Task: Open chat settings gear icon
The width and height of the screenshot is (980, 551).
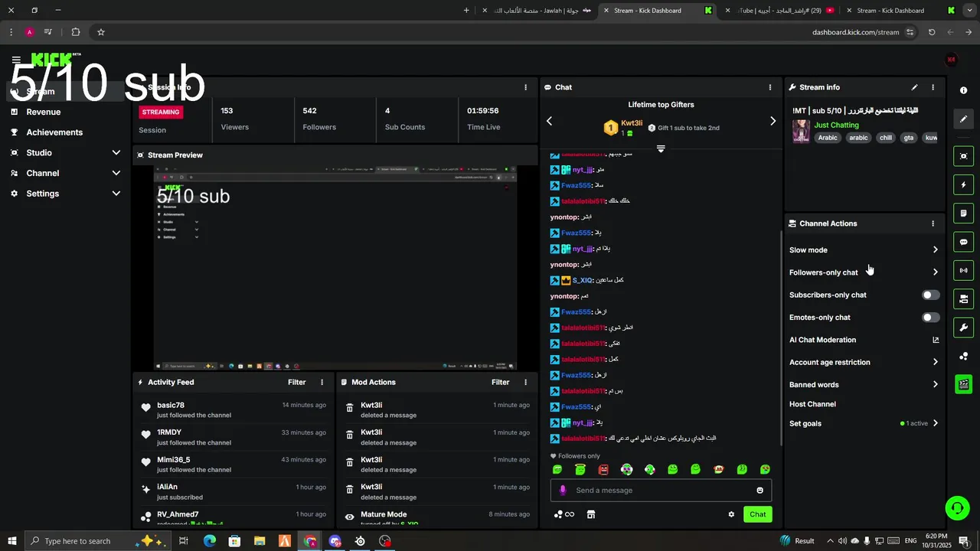Action: [x=731, y=514]
